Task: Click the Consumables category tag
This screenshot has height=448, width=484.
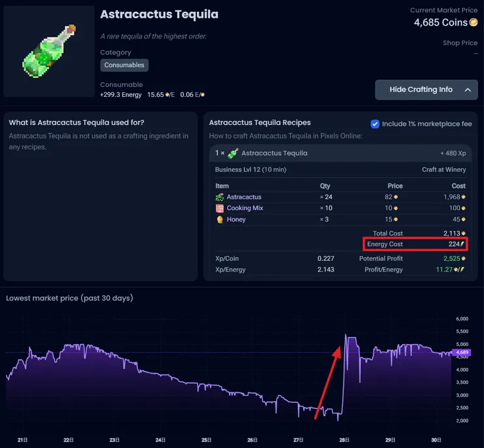Action: pyautogui.click(x=124, y=65)
